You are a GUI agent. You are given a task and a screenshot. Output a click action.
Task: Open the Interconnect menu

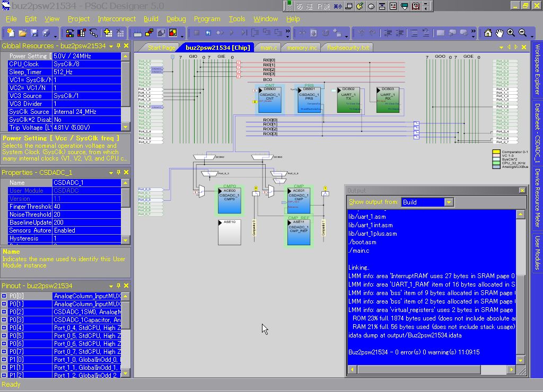click(117, 19)
